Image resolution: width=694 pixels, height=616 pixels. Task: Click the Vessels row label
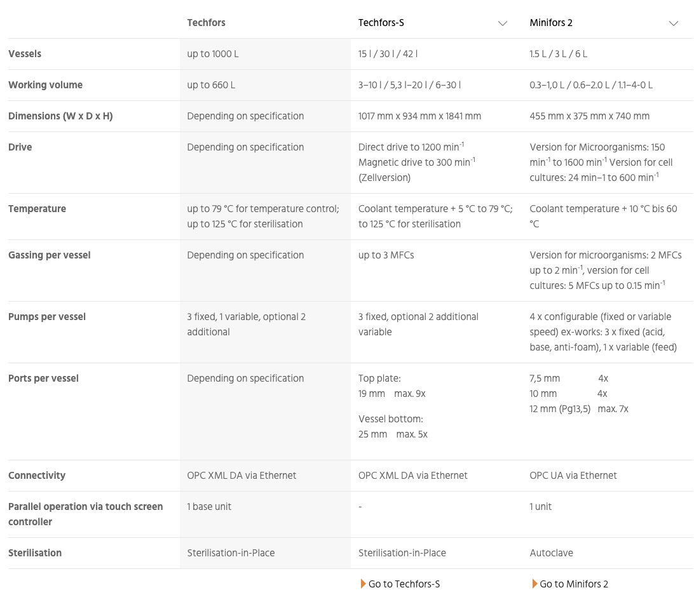click(25, 53)
